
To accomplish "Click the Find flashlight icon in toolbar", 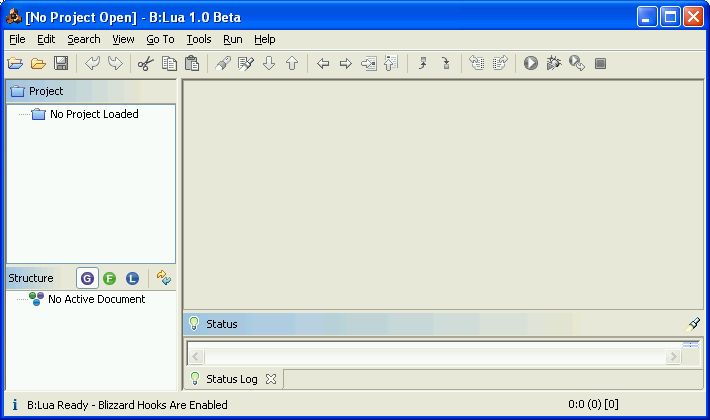I will click(x=223, y=63).
